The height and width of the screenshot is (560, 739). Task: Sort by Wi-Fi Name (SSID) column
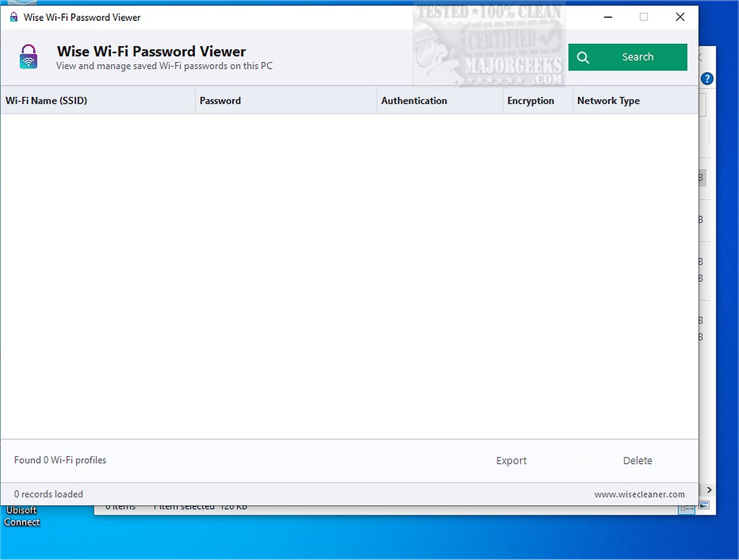point(47,101)
